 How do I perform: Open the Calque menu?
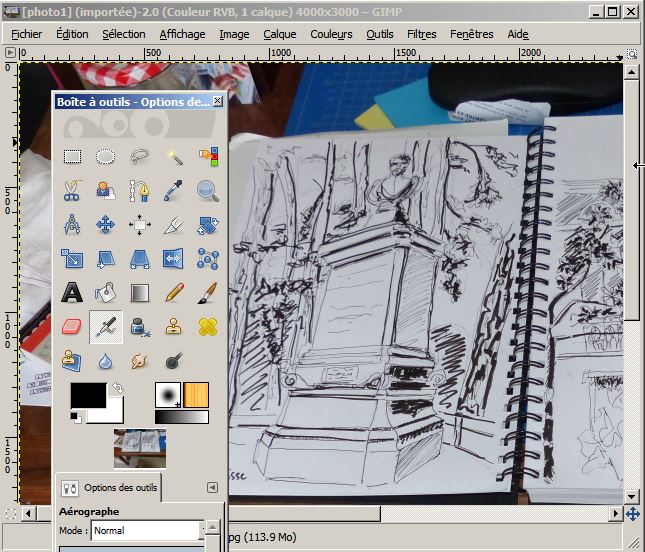point(280,34)
